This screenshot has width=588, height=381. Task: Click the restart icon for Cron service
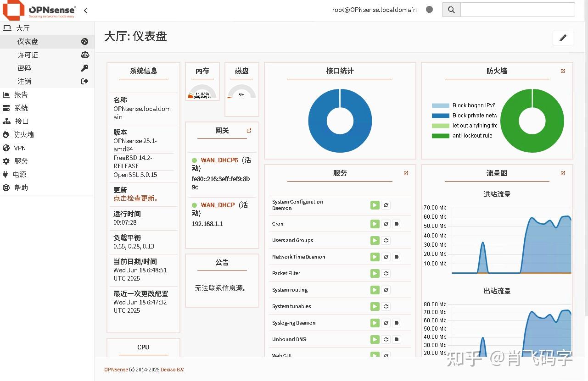point(386,224)
